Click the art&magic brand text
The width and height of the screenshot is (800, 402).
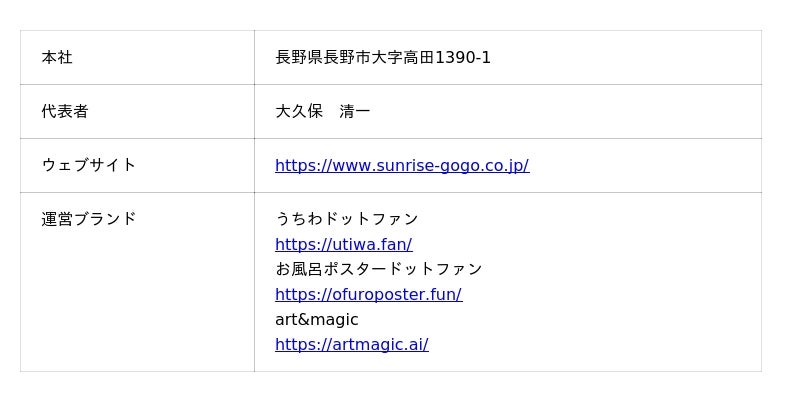click(x=316, y=320)
